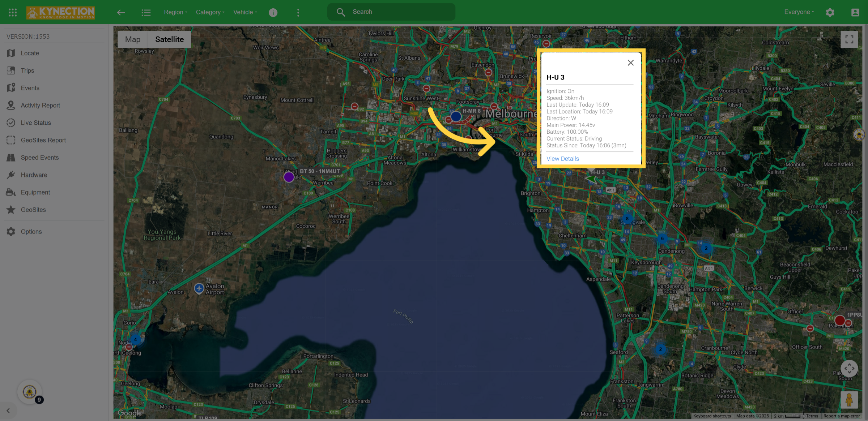The height and width of the screenshot is (421, 868).
Task: Open the apps grid menu icon
Action: click(x=13, y=12)
